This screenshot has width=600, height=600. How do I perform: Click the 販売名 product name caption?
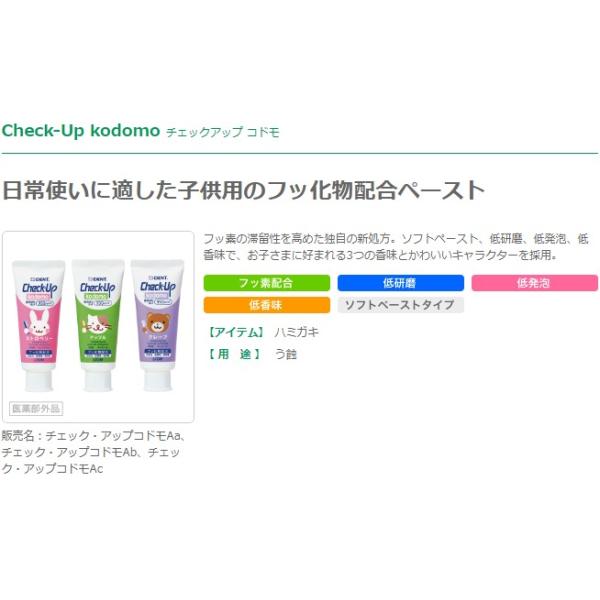[x=94, y=452]
